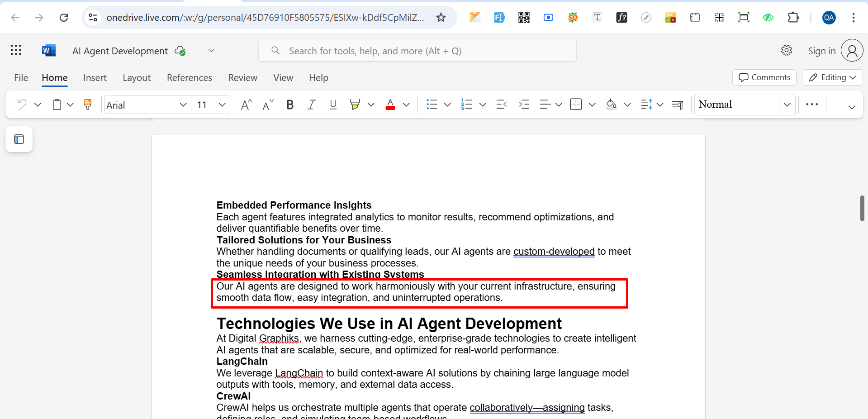Click the Comments button
This screenshot has width=868, height=419.
coord(764,77)
